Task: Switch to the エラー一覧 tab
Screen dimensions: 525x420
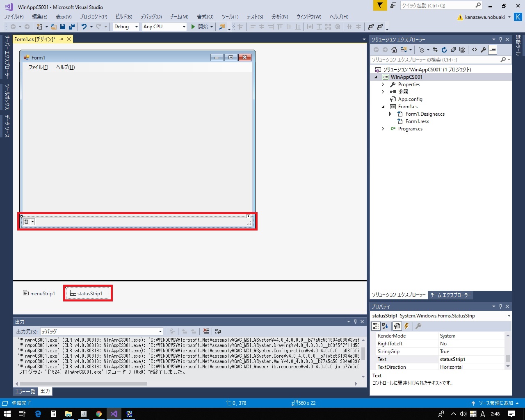Action: (25, 392)
